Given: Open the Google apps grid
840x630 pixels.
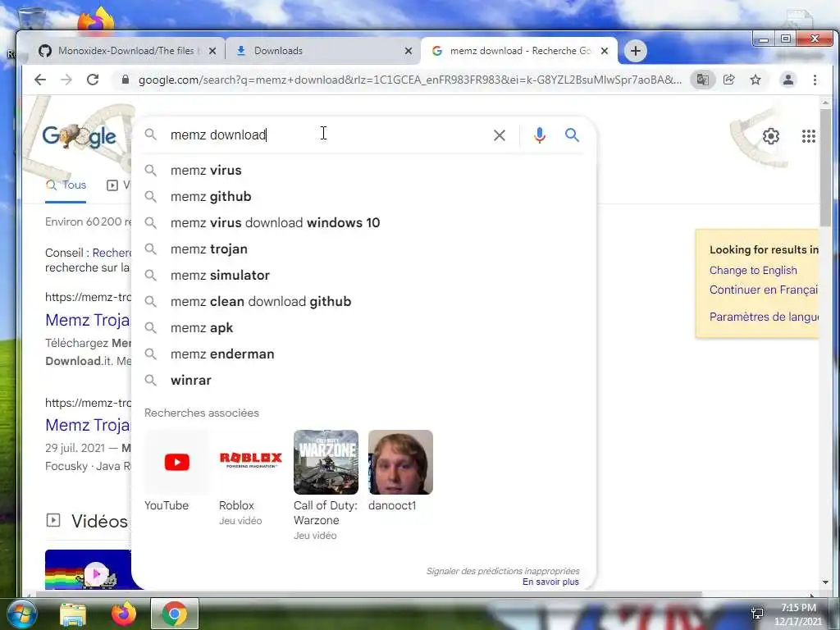Looking at the screenshot, I should coord(808,136).
